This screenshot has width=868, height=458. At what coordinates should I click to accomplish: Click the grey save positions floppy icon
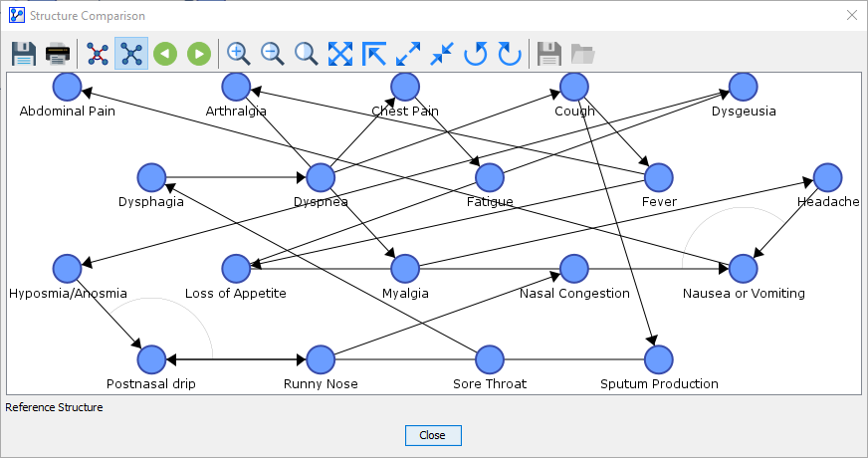[549, 54]
